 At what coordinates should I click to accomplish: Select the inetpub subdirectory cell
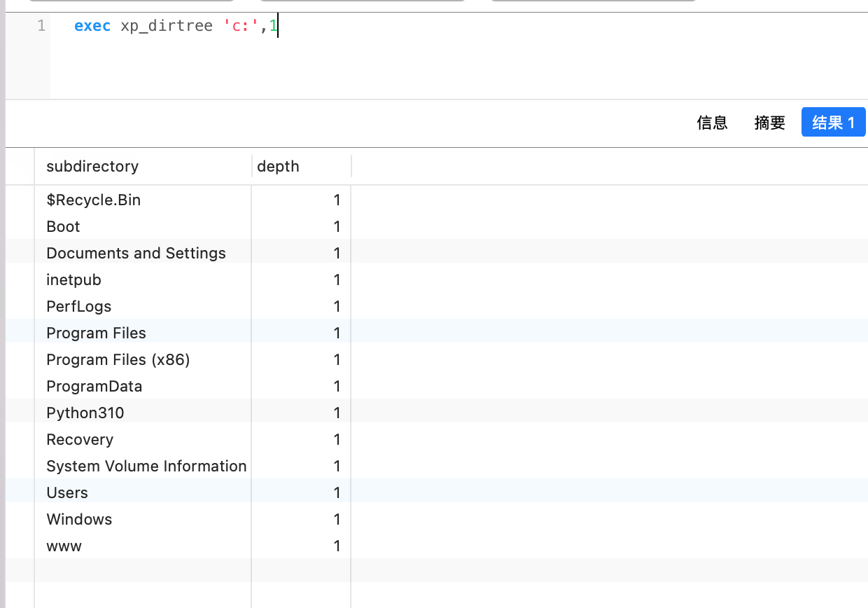point(73,280)
